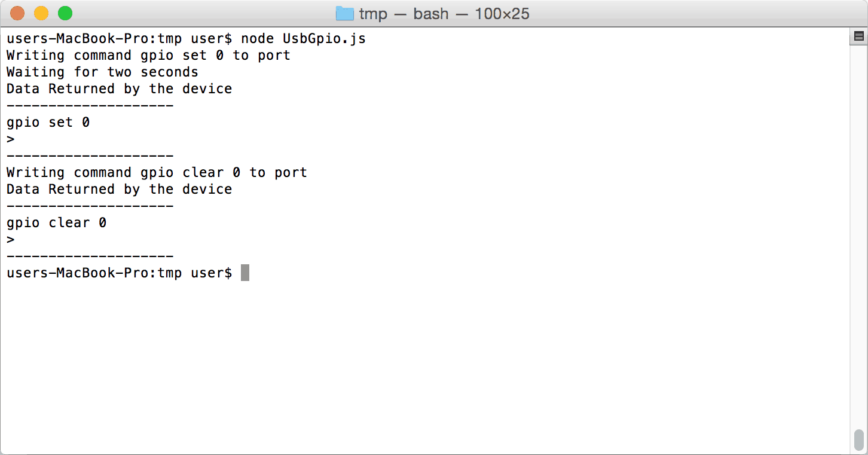Click the first users-MacBook-Pro:tmp prompt line

(119, 38)
